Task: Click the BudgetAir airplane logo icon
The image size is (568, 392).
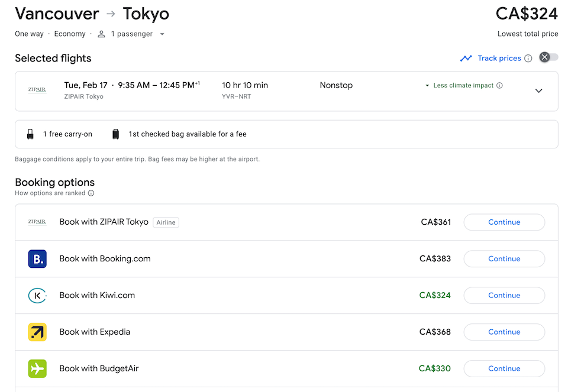Action: 37,369
